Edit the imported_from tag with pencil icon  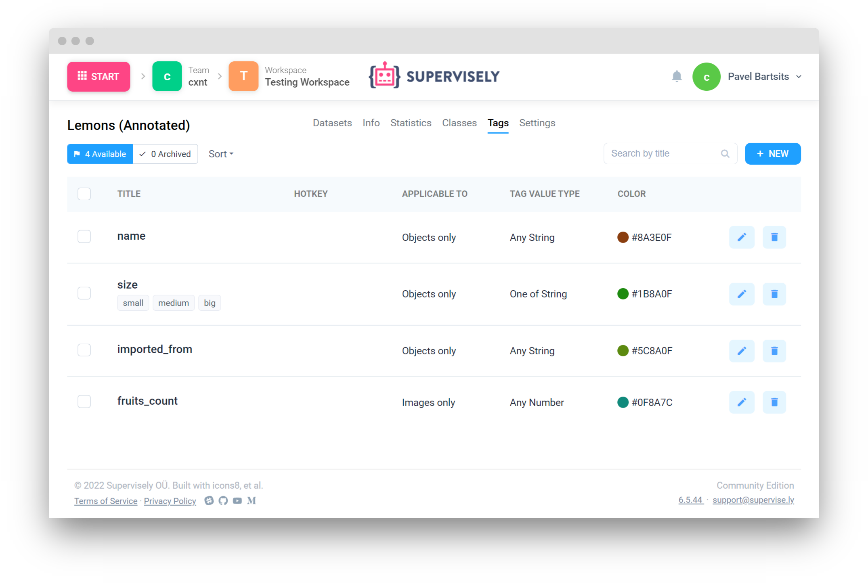[742, 351]
